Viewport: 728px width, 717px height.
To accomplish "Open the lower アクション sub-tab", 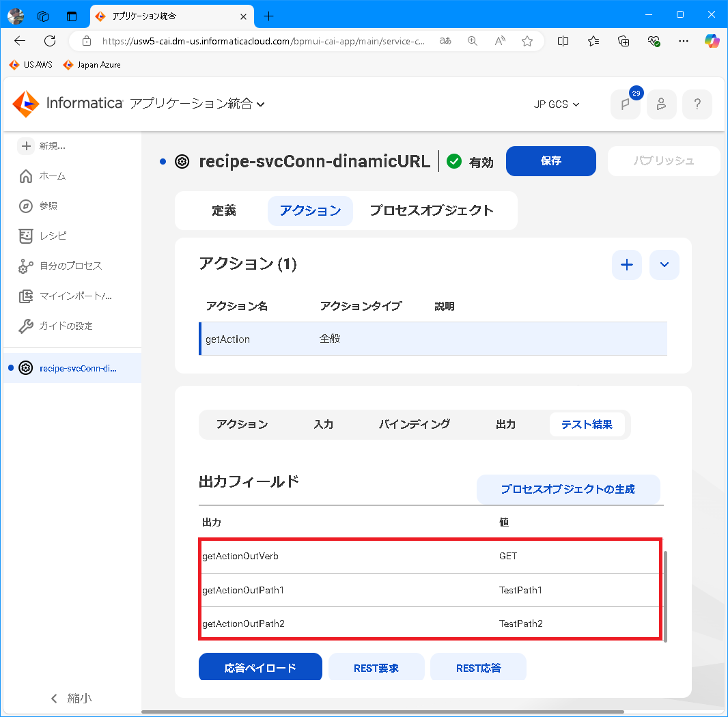I will [x=242, y=425].
